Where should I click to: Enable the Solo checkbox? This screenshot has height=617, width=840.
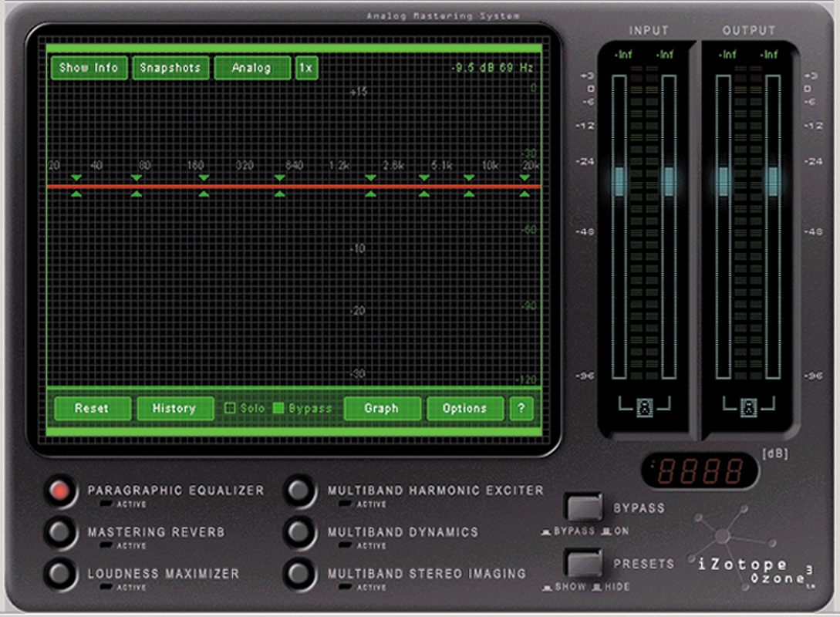tap(230, 408)
